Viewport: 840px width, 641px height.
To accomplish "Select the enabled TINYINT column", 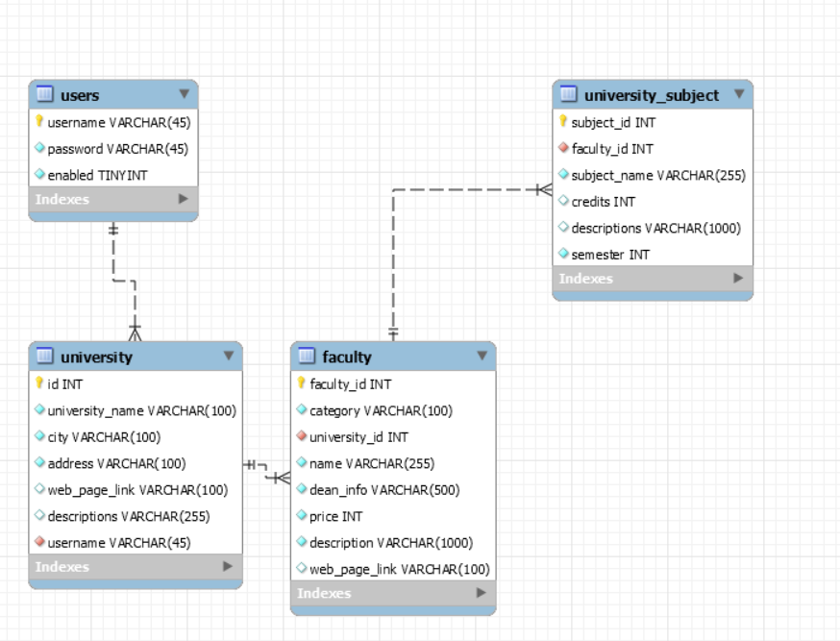I will pos(97,175).
